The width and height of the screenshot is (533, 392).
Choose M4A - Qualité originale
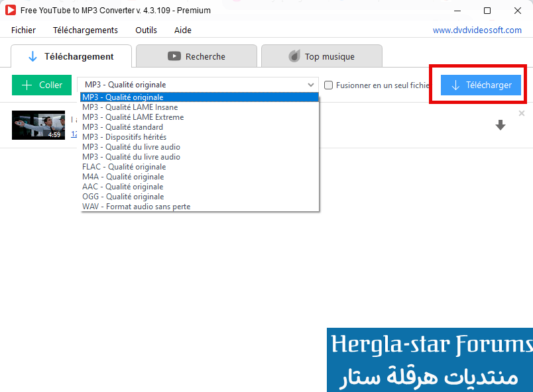pos(200,177)
